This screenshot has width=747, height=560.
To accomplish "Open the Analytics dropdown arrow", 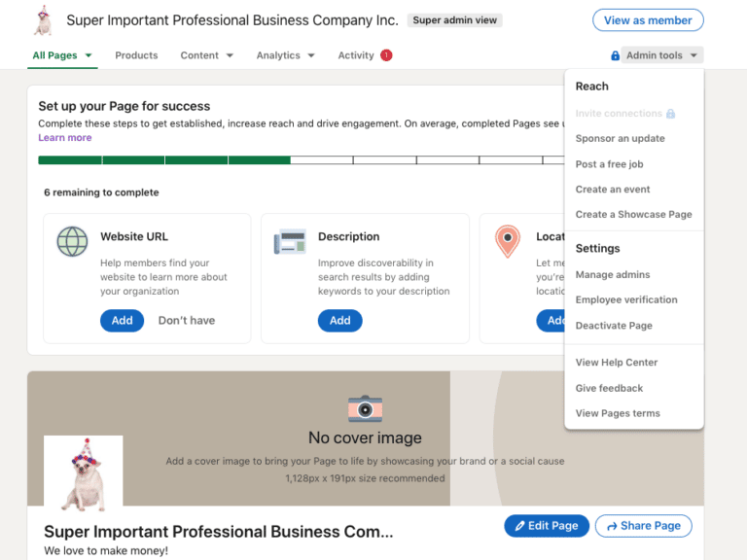I will tap(311, 55).
